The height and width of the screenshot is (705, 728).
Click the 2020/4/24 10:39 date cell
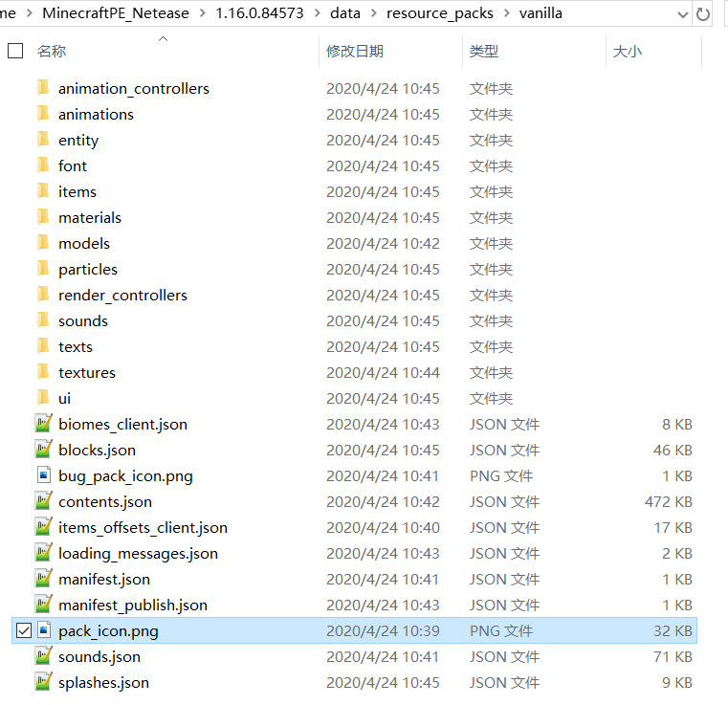[x=383, y=630]
